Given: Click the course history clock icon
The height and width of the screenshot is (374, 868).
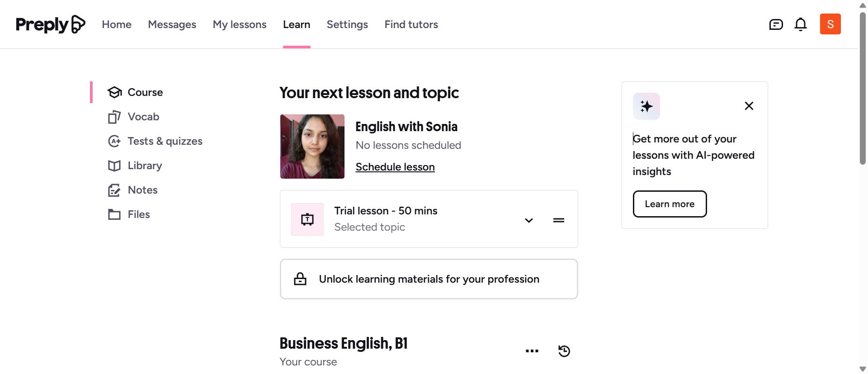Looking at the screenshot, I should (564, 351).
